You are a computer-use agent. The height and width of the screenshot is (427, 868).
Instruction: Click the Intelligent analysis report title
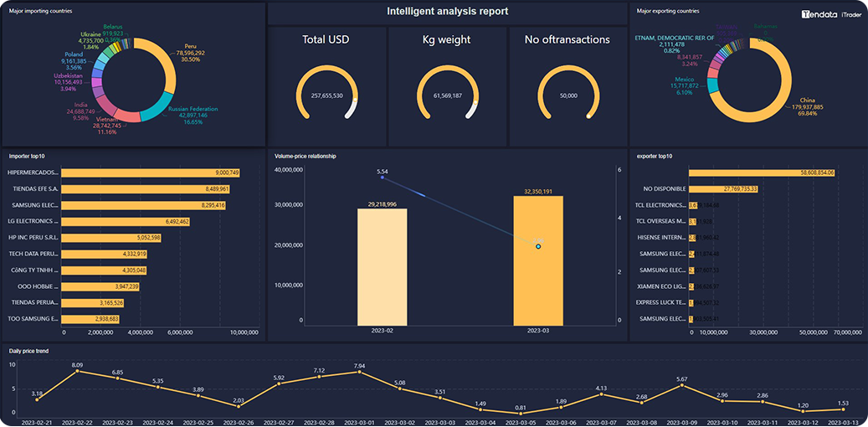[447, 11]
